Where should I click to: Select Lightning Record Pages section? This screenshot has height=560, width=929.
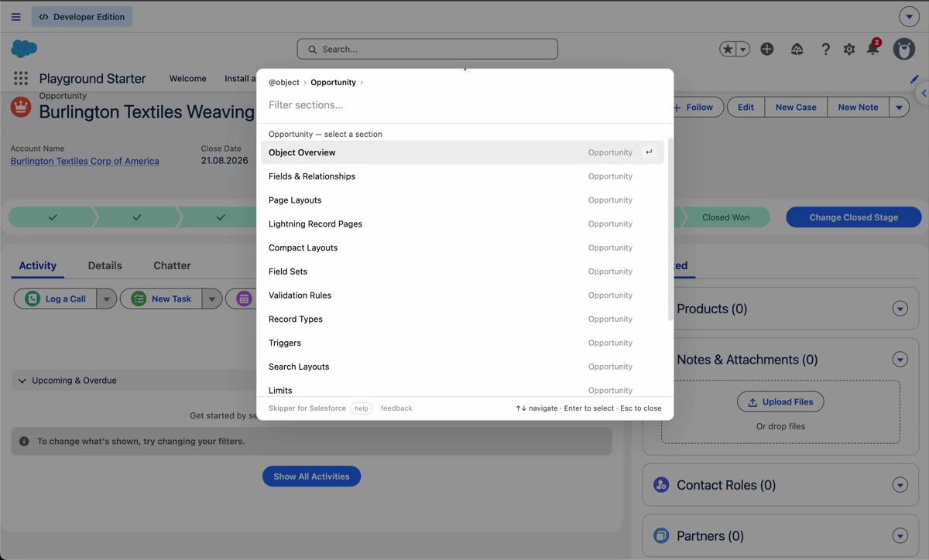coord(462,224)
